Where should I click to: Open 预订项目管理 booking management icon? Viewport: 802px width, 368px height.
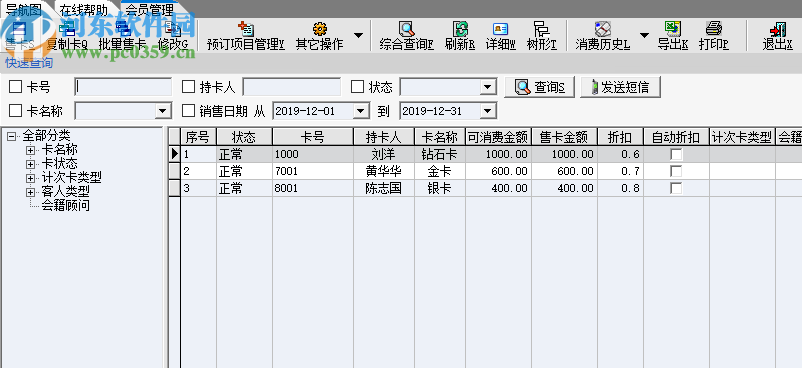click(x=246, y=29)
